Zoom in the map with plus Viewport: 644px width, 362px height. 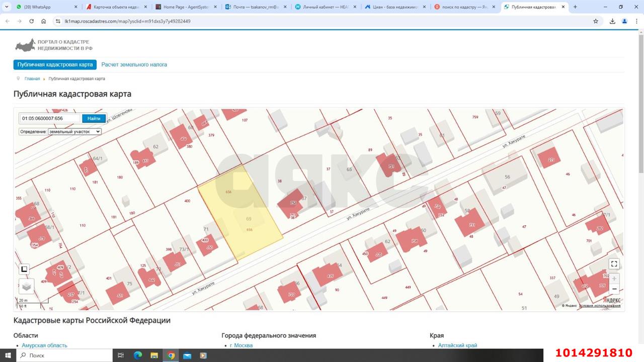(x=614, y=279)
